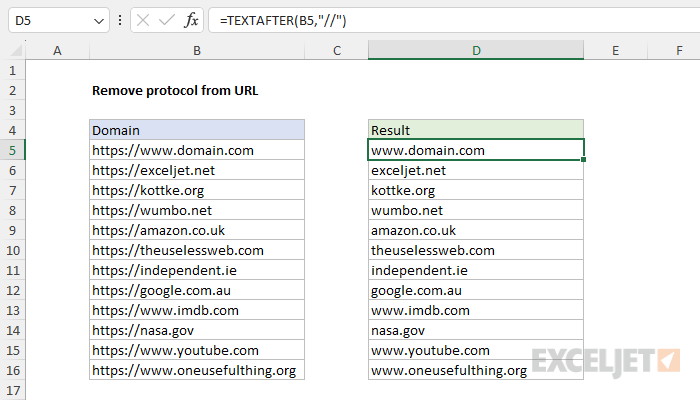Select result cell 'exceljet.net'
This screenshot has height=400, width=700.
coord(476,170)
